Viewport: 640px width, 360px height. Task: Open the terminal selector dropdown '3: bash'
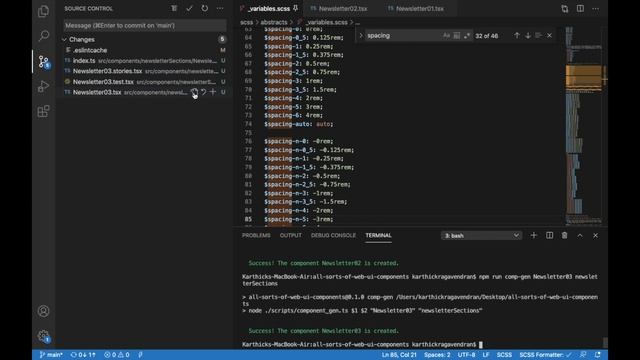pos(481,236)
